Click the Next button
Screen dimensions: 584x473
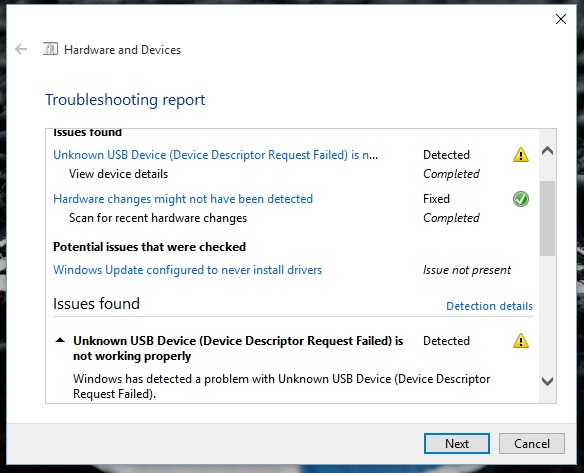(x=457, y=444)
